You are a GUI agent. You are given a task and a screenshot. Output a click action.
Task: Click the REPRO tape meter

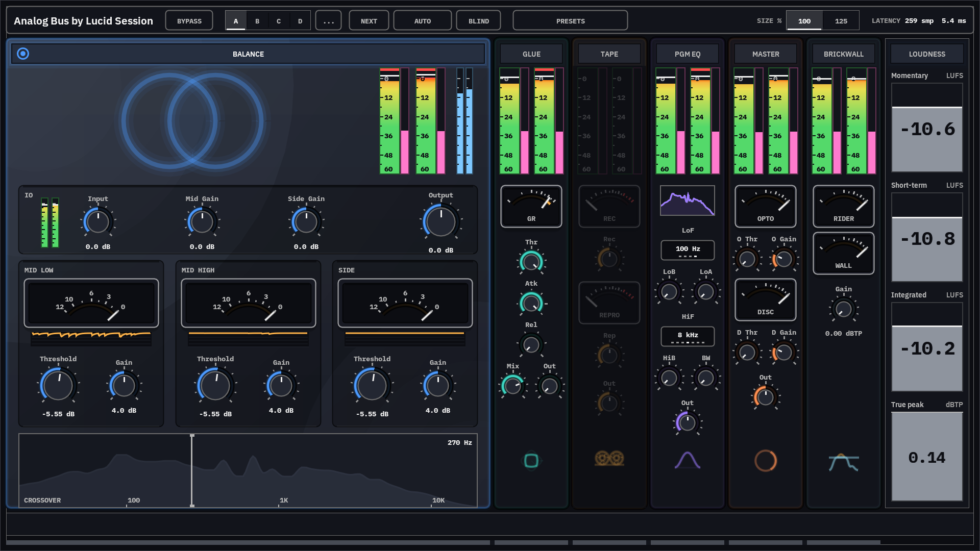click(x=609, y=303)
